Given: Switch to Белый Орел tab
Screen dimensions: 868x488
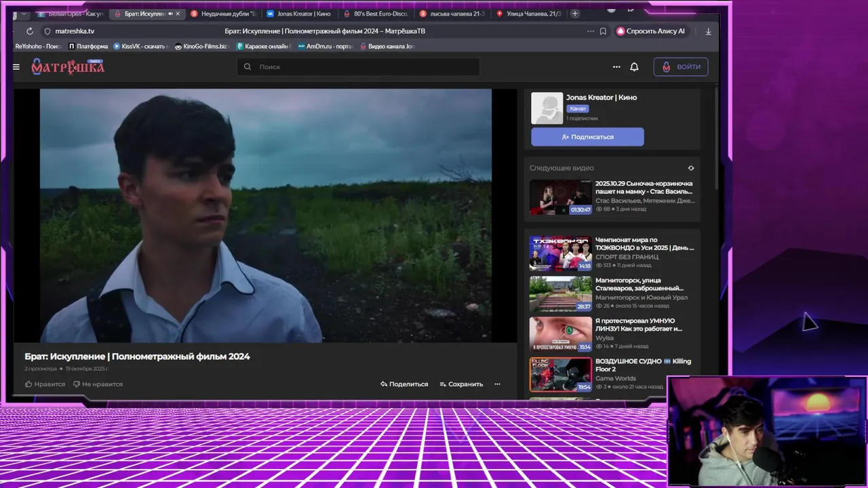Looking at the screenshot, I should click(x=71, y=14).
